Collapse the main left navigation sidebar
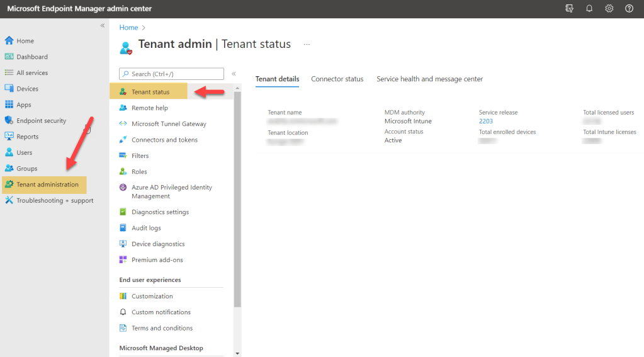This screenshot has width=644, height=357. click(103, 25)
